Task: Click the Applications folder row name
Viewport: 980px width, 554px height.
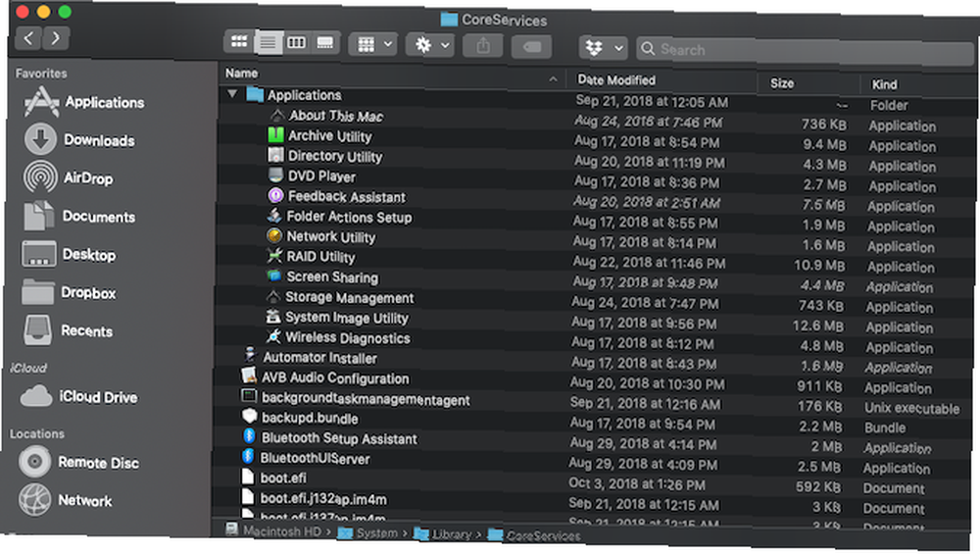Action: 305,95
